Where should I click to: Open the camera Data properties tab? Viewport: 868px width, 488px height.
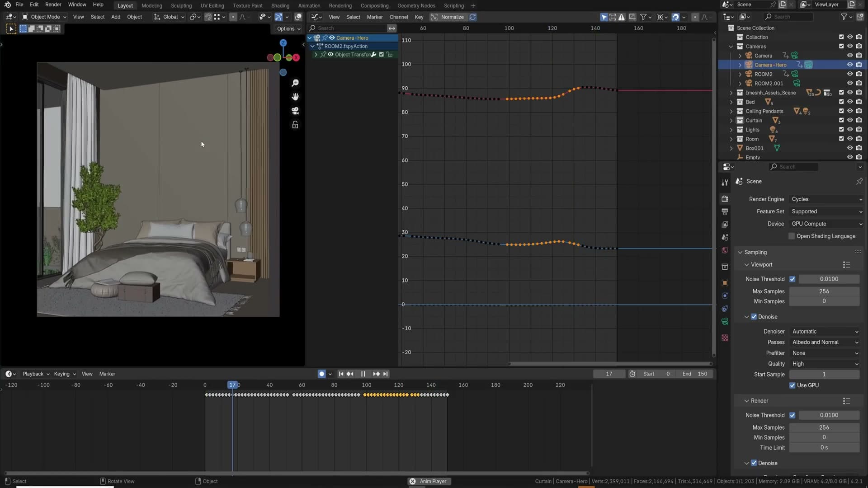[725, 321]
